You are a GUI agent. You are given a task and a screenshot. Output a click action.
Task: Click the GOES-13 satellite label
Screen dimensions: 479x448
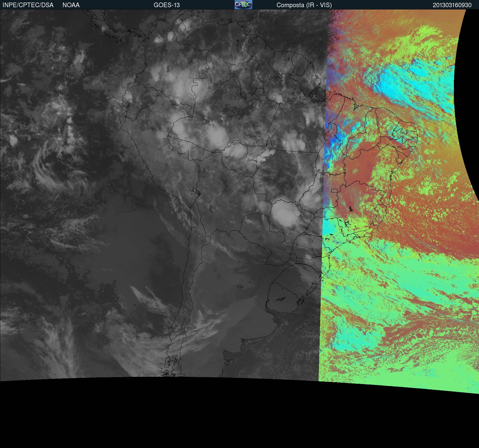167,5
